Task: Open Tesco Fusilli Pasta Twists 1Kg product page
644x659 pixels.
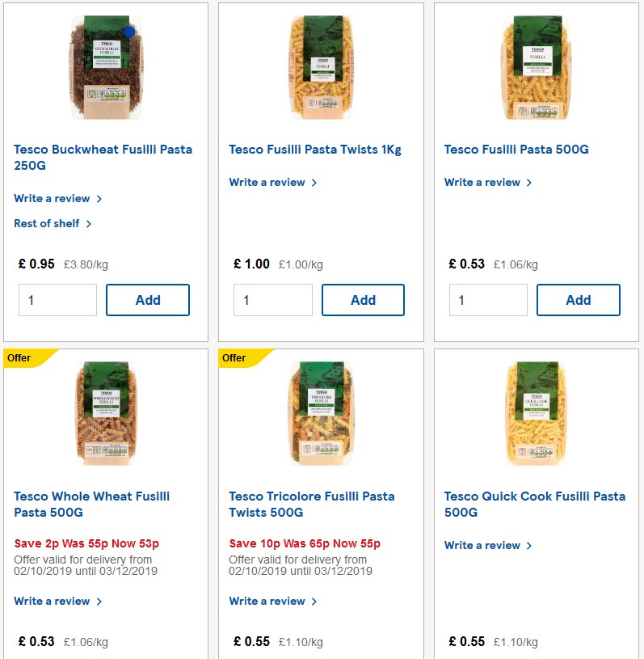Action: 316,149
